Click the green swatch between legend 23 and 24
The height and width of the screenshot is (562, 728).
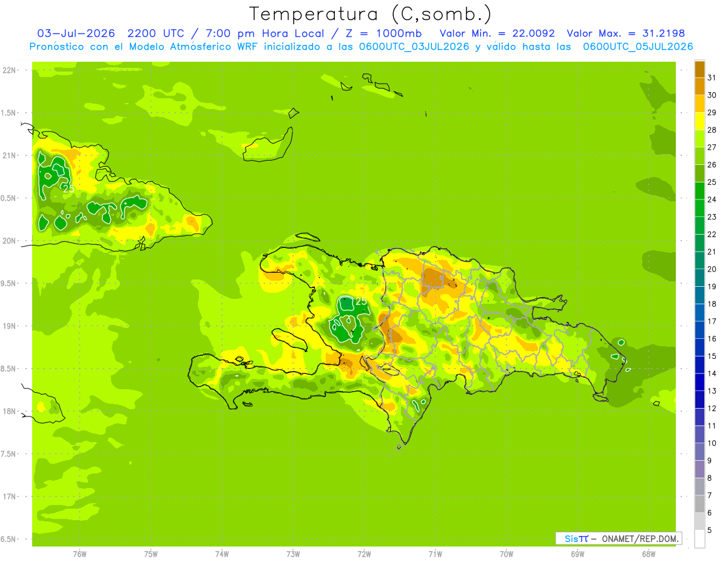[x=699, y=208]
